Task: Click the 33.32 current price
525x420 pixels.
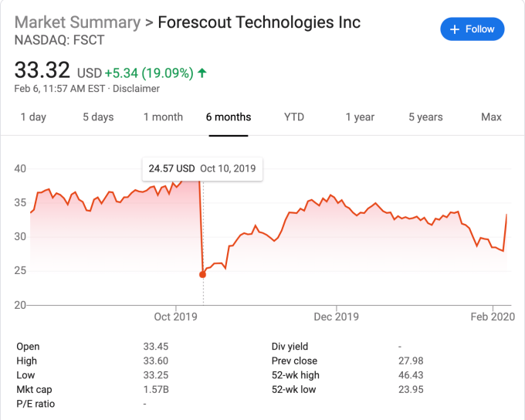Action: [x=43, y=71]
